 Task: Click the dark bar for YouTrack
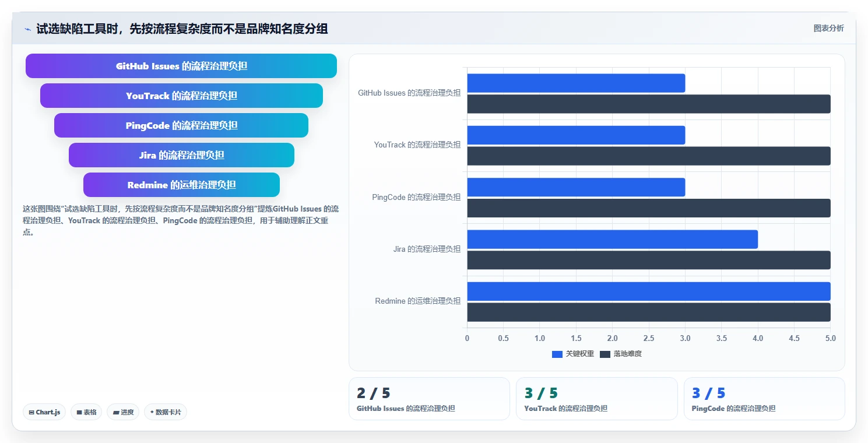coord(649,156)
